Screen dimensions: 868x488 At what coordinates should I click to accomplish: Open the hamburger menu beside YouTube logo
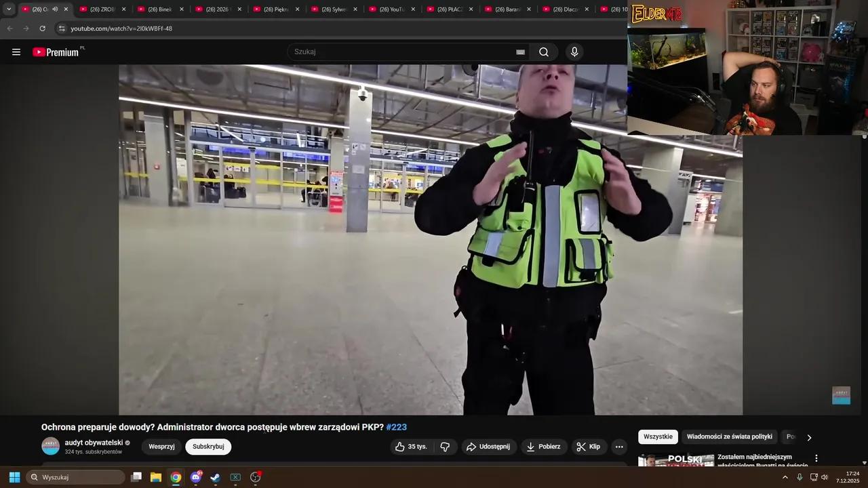coord(16,52)
